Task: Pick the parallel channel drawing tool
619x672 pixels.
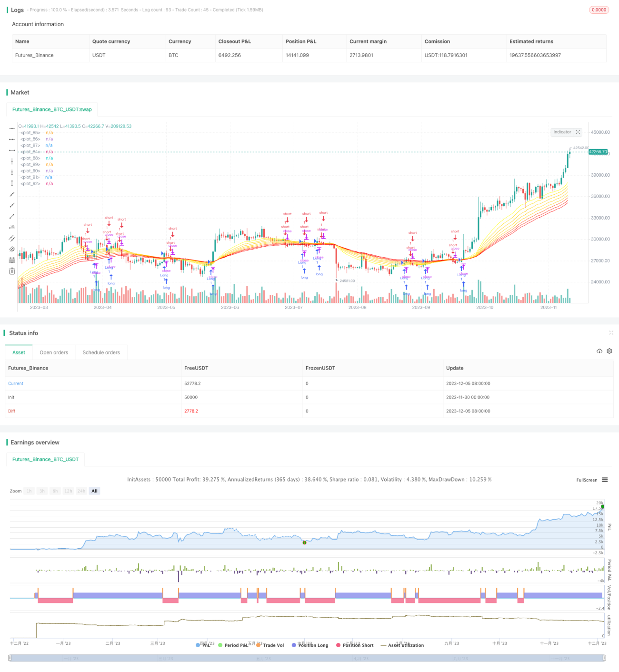Action: (12, 238)
